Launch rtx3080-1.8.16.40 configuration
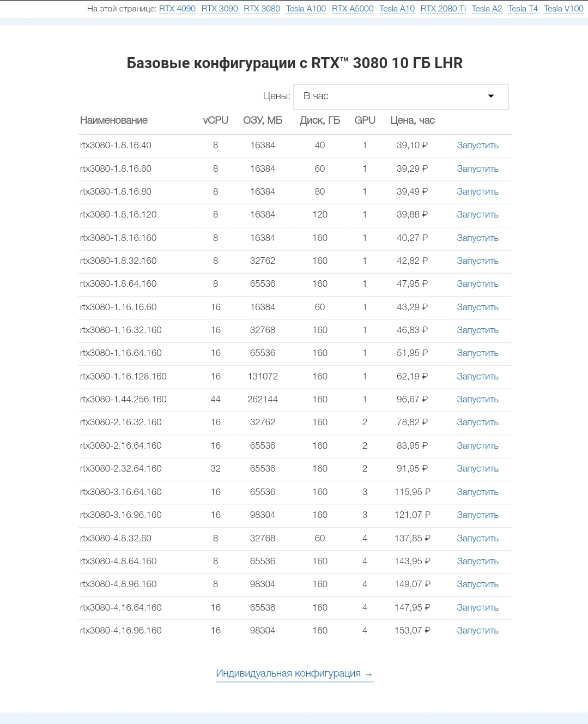 click(477, 146)
